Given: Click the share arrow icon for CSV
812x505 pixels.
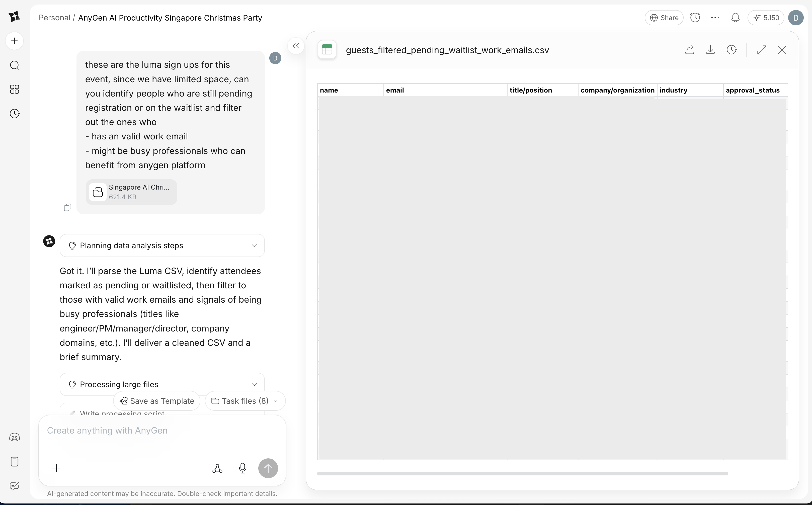Looking at the screenshot, I should click(x=690, y=50).
